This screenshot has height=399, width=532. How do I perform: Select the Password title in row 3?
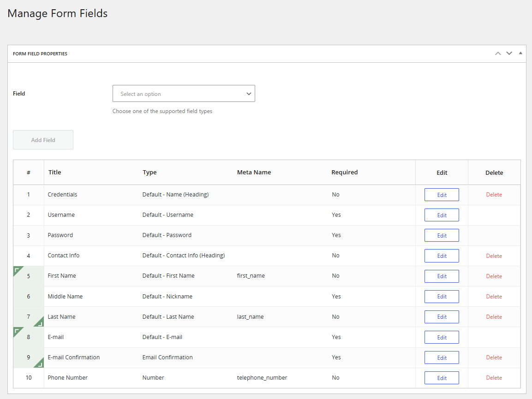60,235
